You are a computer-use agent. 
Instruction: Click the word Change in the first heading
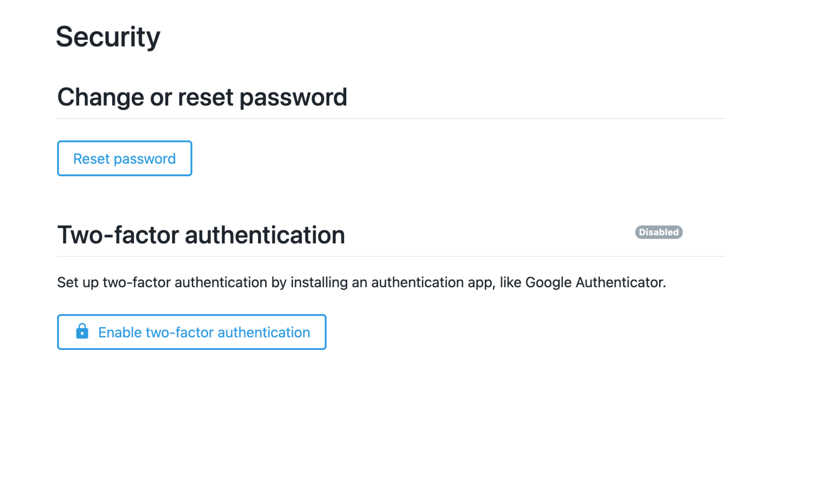(101, 98)
